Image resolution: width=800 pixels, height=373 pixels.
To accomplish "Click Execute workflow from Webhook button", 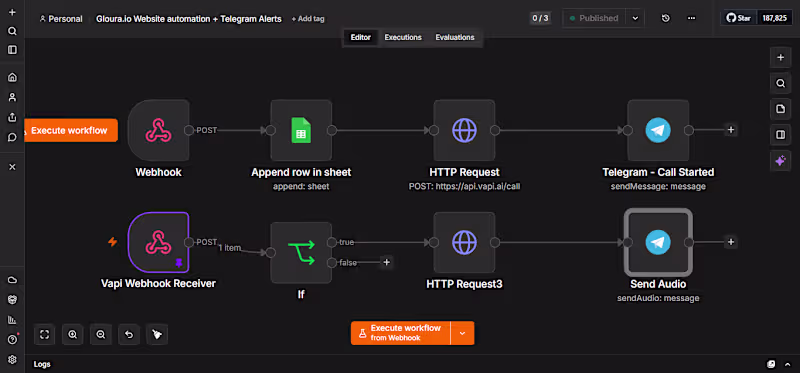I will [401, 333].
